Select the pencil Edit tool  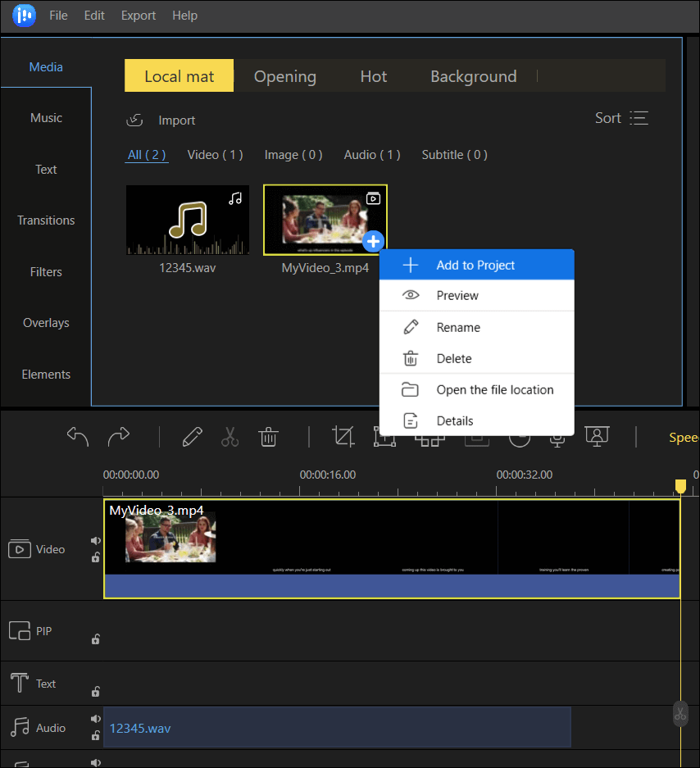pos(192,437)
